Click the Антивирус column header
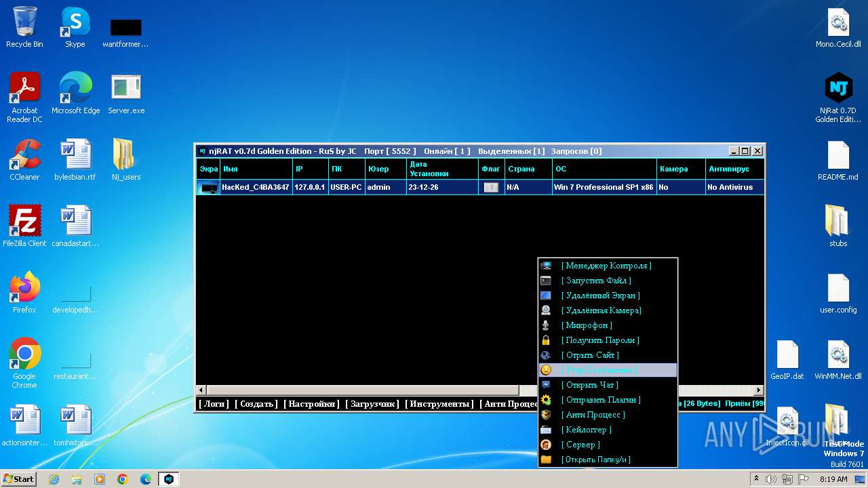 click(734, 169)
